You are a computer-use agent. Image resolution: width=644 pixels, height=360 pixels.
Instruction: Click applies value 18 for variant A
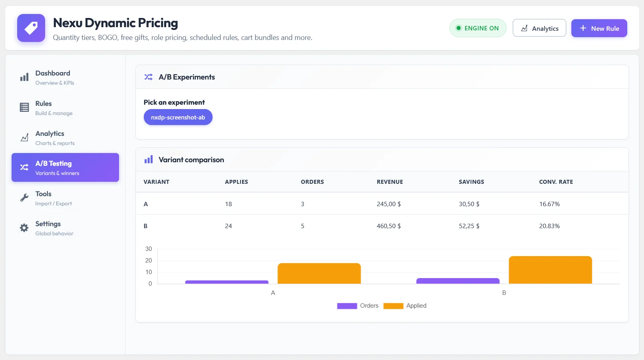[229, 204]
